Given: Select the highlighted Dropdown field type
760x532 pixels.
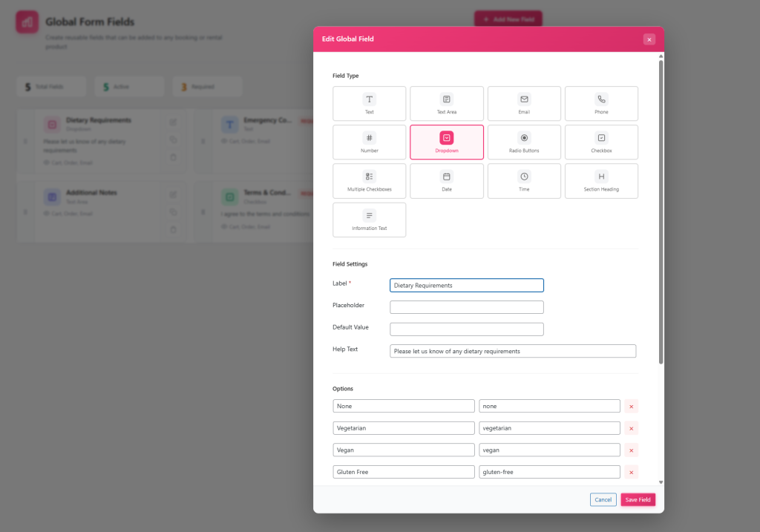Looking at the screenshot, I should pos(446,142).
